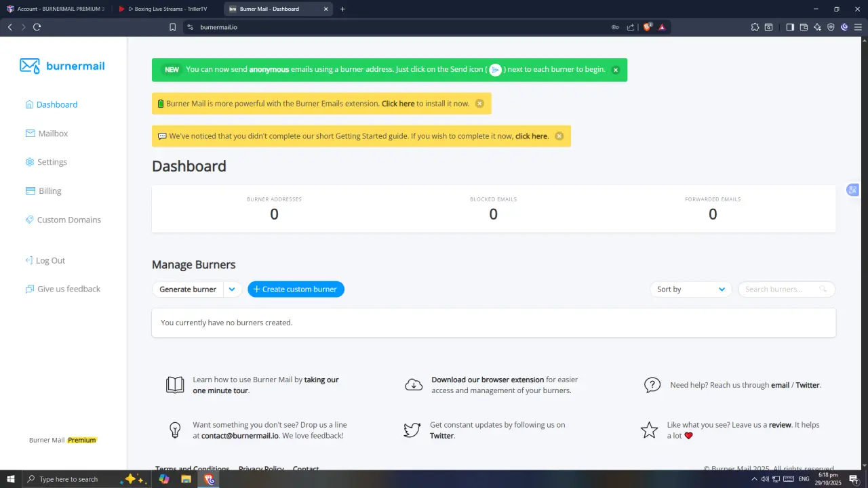The height and width of the screenshot is (488, 868).
Task: Click the burnermail logo in the sidebar
Action: pyautogui.click(x=62, y=66)
